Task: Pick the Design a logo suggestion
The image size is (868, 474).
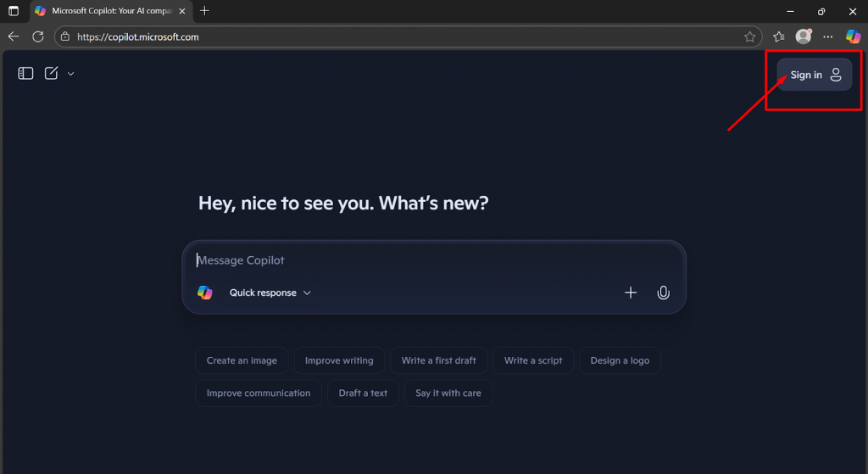Action: coord(620,360)
